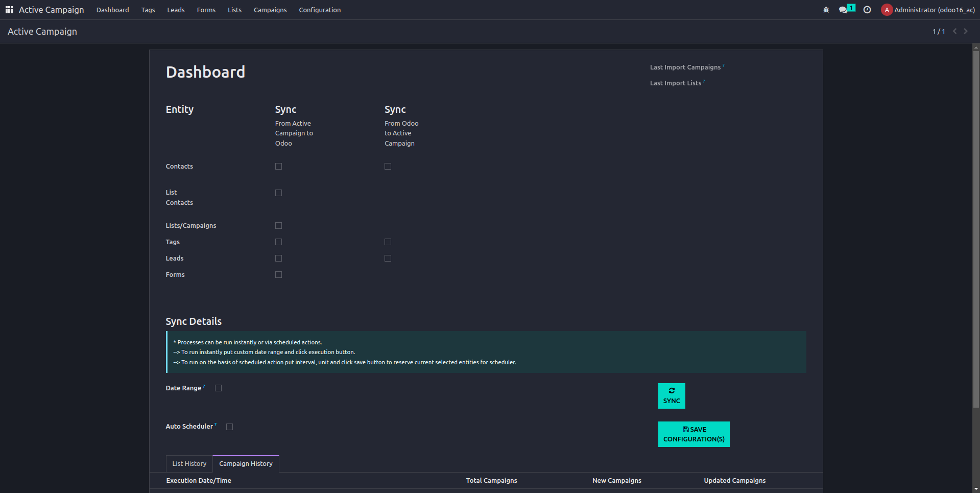Click the Administrator avatar icon
The image size is (980, 493).
point(887,10)
